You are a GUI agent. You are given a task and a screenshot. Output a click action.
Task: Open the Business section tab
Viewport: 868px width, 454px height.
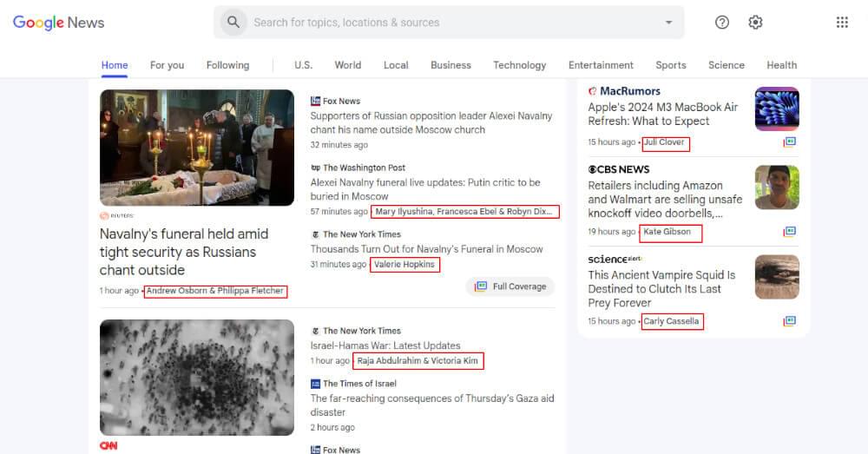tap(450, 65)
